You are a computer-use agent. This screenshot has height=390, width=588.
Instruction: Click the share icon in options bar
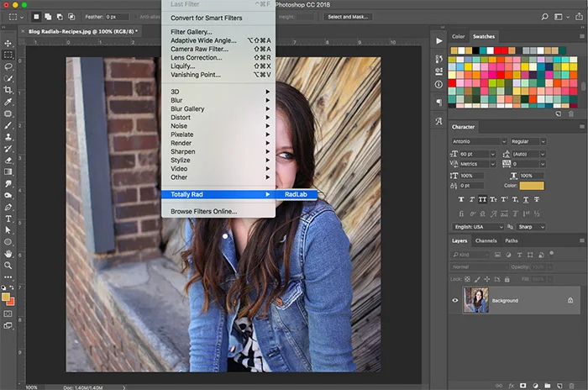(580, 17)
